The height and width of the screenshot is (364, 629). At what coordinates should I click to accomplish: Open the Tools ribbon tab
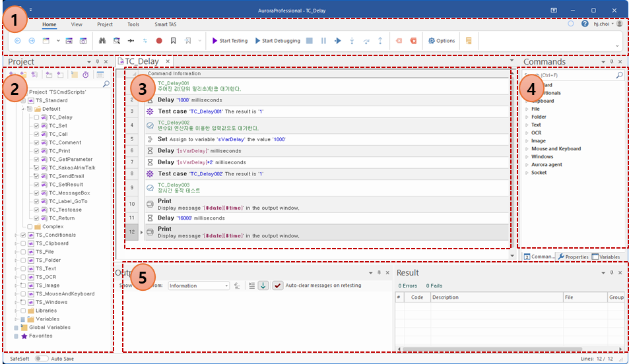(x=133, y=24)
